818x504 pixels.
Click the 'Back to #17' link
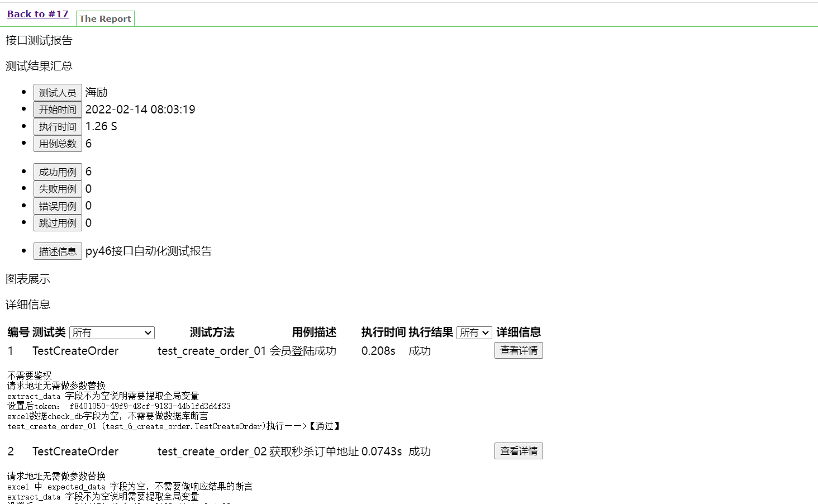pos(37,14)
